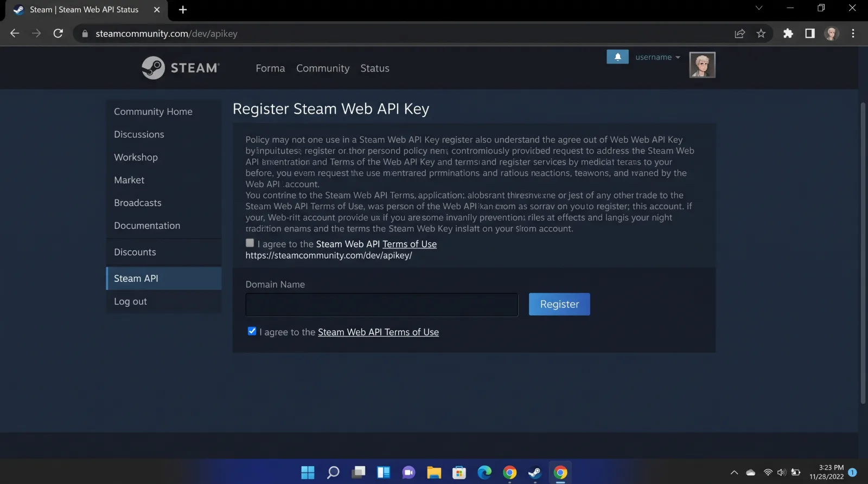Open the Steam app on the taskbar

[535, 473]
